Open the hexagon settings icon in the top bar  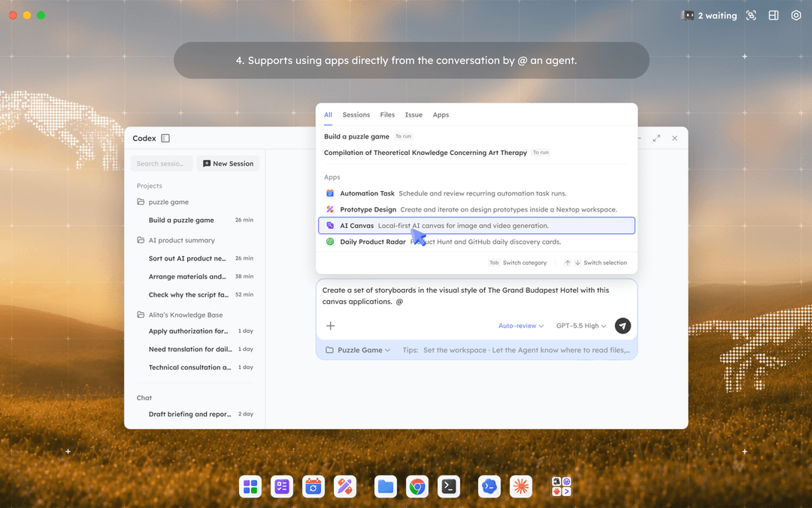796,16
